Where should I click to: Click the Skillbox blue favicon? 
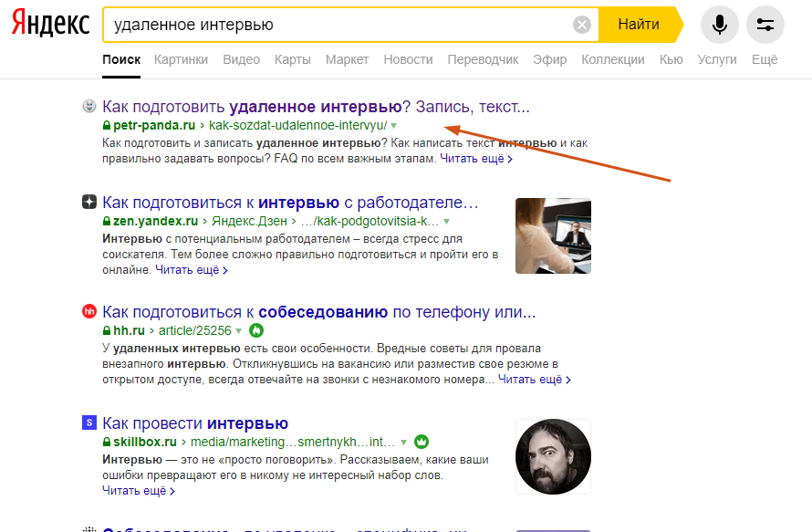click(89, 422)
